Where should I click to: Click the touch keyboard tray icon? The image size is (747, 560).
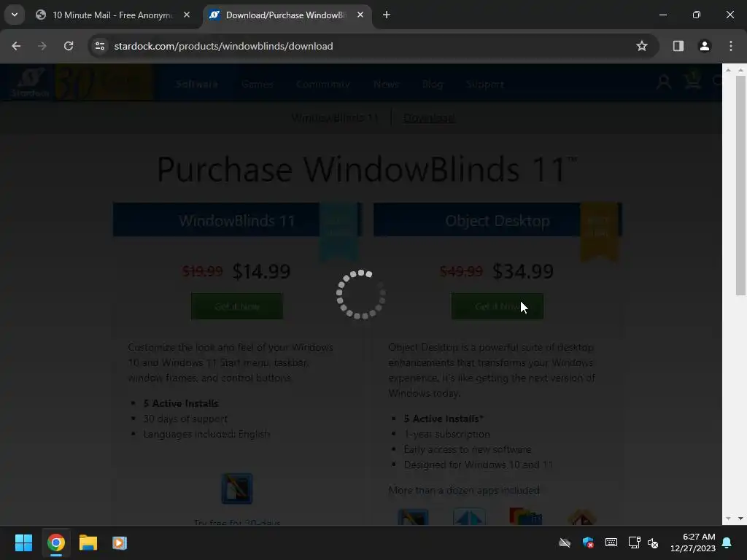pyautogui.click(x=611, y=542)
